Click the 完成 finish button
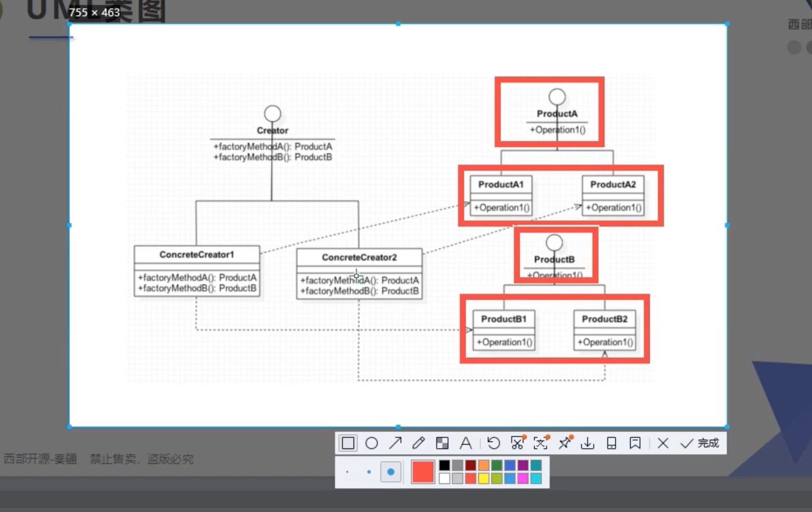812x512 pixels. [700, 443]
